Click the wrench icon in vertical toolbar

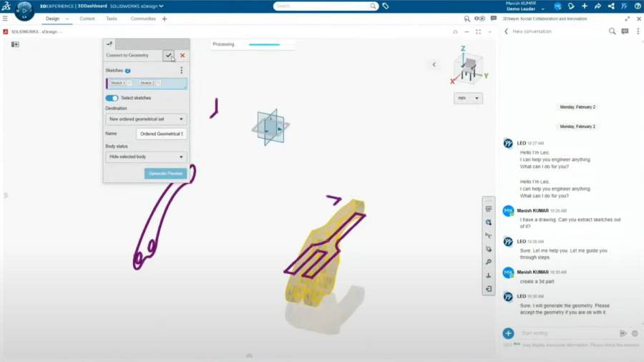click(489, 262)
